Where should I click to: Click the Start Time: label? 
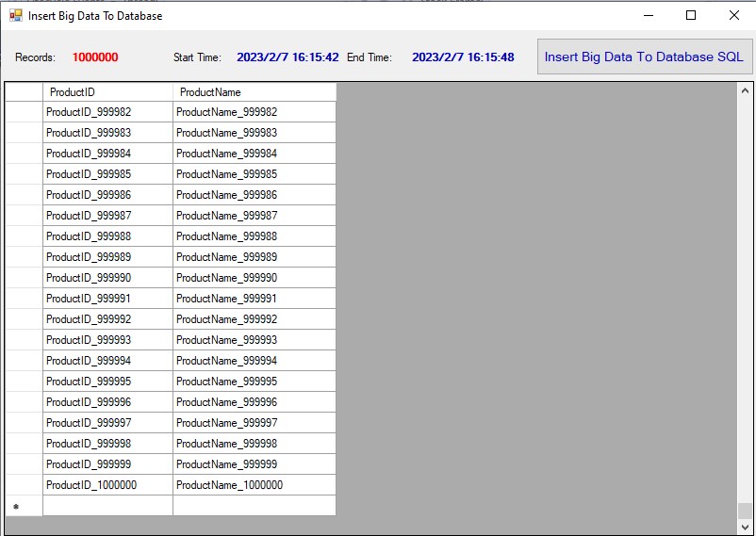[198, 57]
